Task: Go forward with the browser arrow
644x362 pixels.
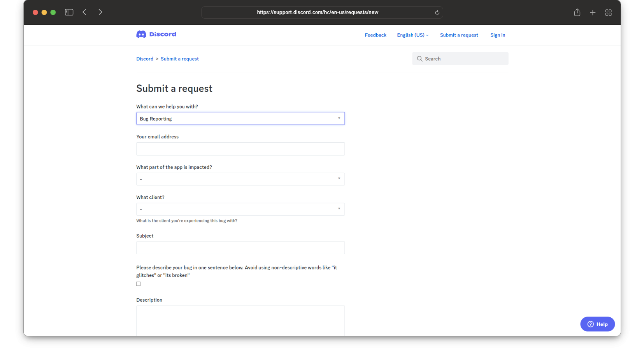Action: [100, 12]
